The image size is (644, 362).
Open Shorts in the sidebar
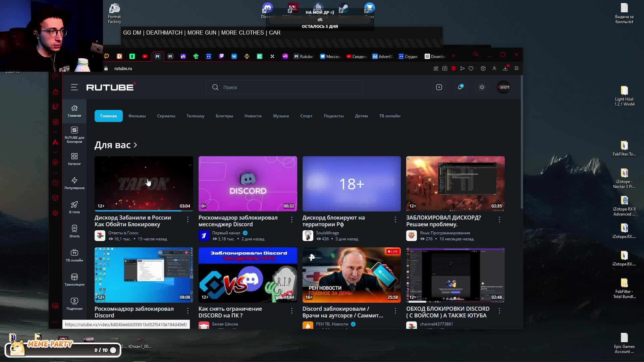(x=74, y=232)
